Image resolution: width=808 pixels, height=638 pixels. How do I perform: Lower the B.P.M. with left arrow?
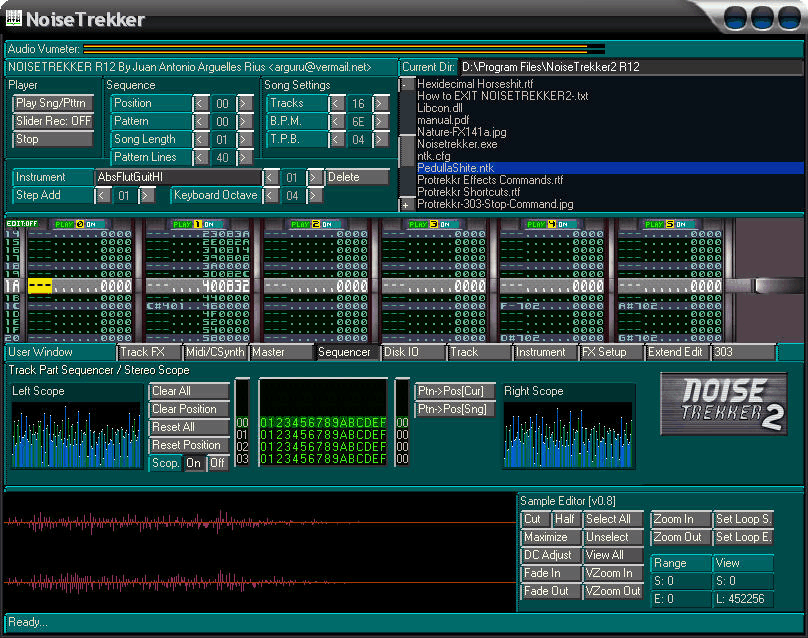tap(337, 122)
